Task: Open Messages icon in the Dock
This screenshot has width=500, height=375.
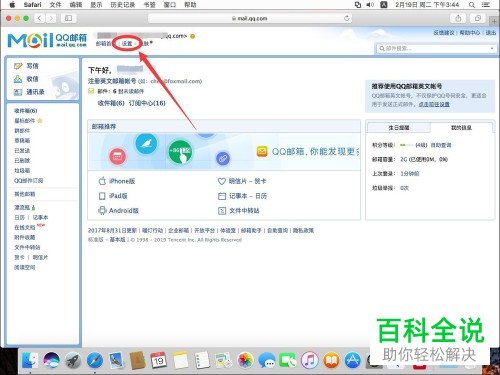Action: 267,360
